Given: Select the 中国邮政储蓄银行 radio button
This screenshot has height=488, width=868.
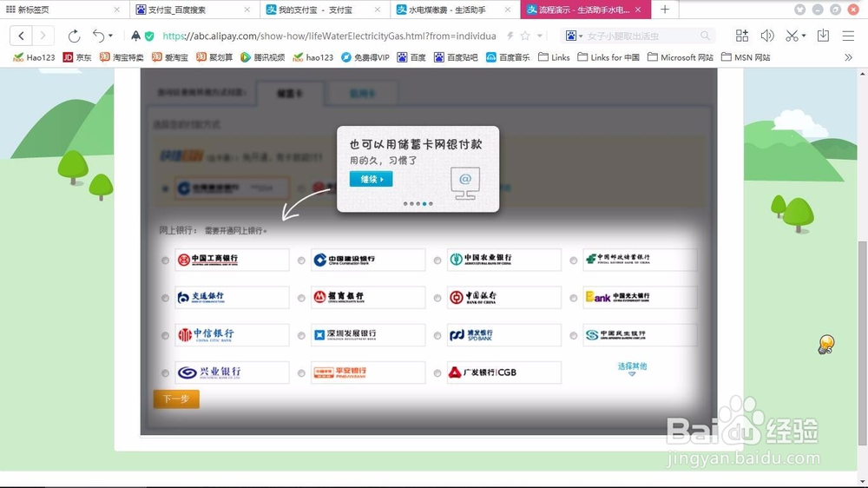Looking at the screenshot, I should [x=574, y=260].
